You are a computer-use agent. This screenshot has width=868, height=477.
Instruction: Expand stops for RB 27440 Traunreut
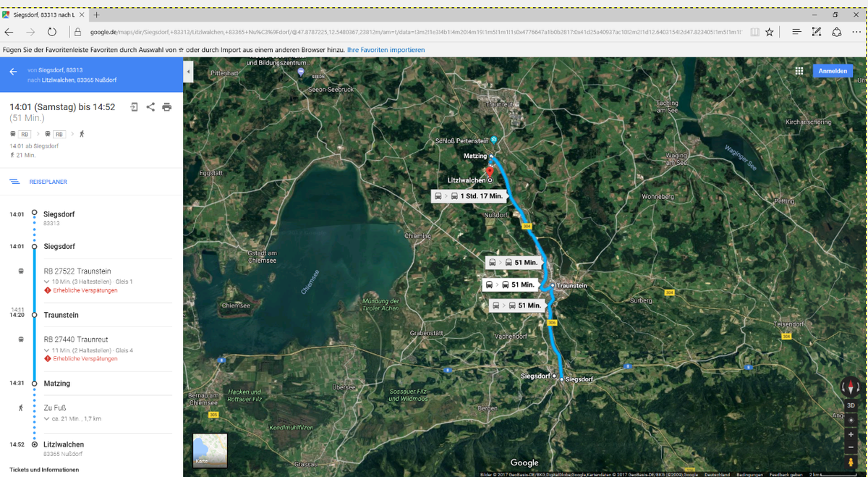[x=47, y=350]
